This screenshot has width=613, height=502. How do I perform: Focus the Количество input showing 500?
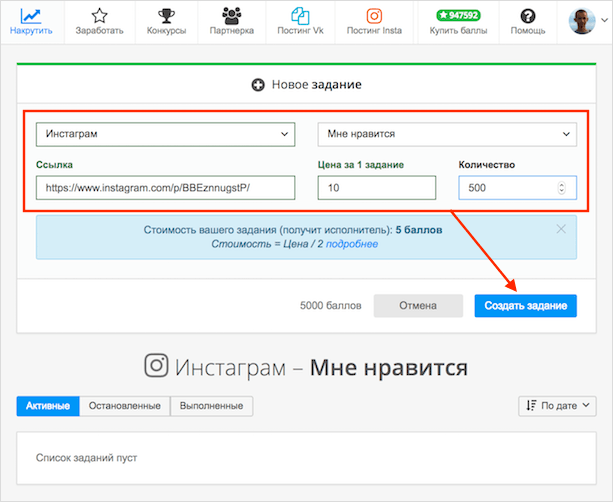[517, 188]
